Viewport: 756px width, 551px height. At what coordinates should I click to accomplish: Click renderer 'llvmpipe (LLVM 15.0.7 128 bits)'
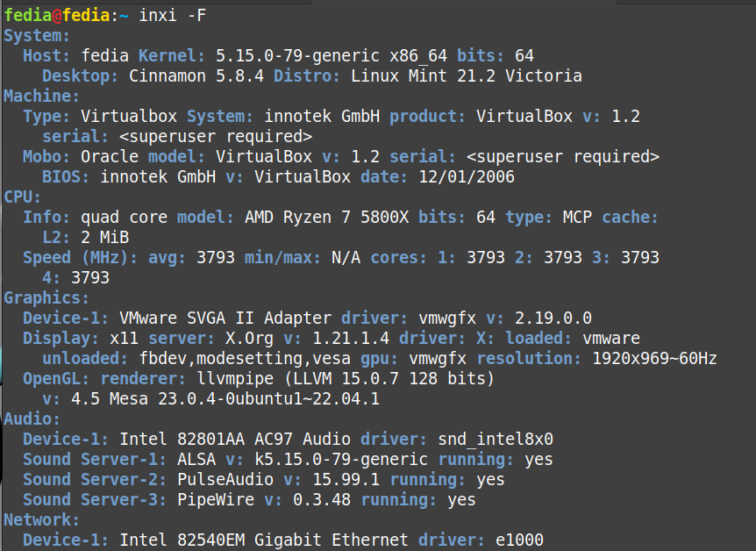(346, 379)
